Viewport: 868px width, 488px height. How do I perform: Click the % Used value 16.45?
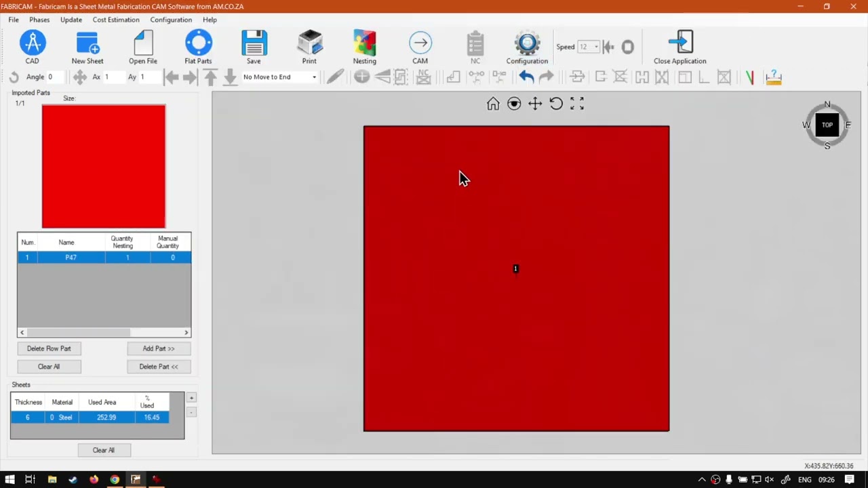(x=151, y=418)
